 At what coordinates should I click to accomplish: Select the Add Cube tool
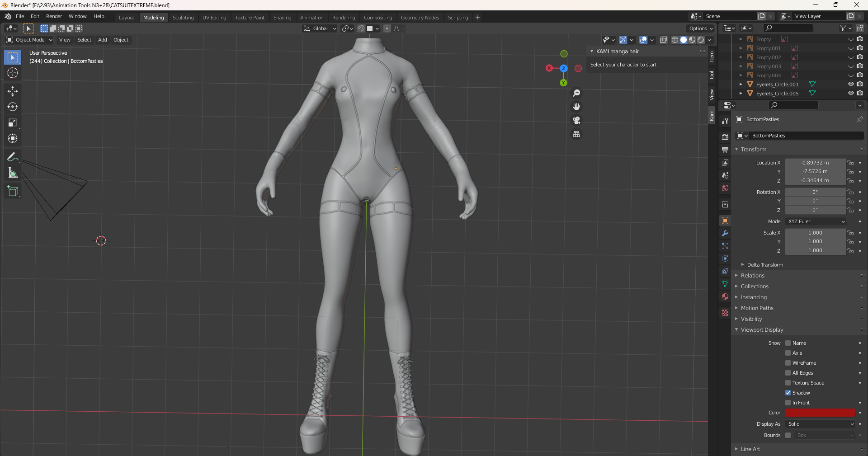pos(13,191)
